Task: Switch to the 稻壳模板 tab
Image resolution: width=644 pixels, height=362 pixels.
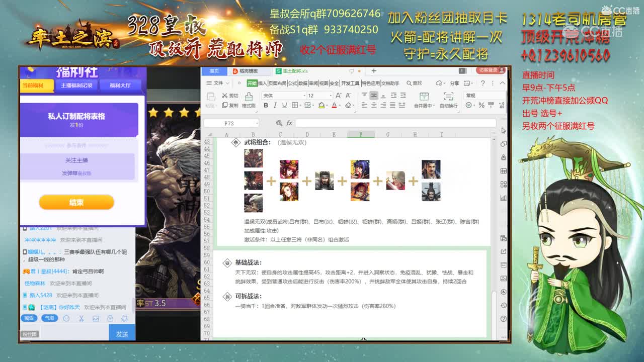Action: pos(249,71)
